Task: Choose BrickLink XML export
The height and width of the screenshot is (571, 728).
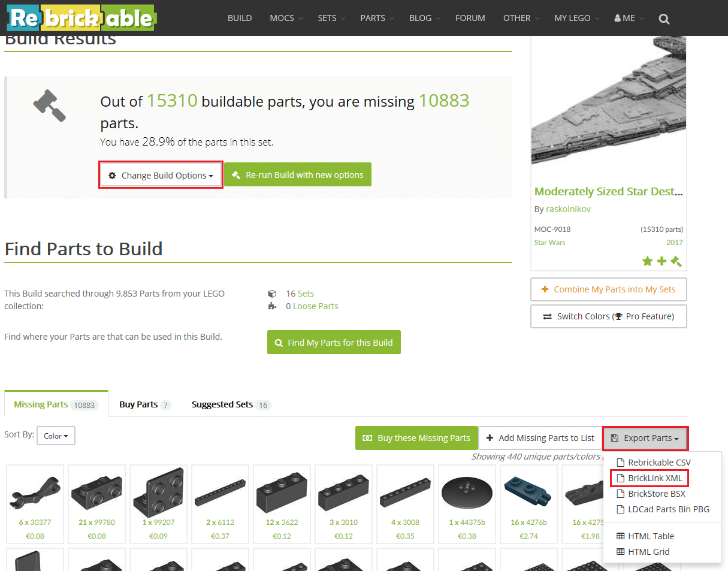Action: click(650, 478)
